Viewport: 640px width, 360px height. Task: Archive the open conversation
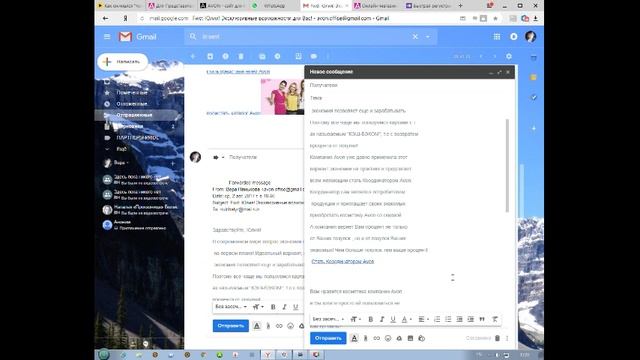[210, 56]
